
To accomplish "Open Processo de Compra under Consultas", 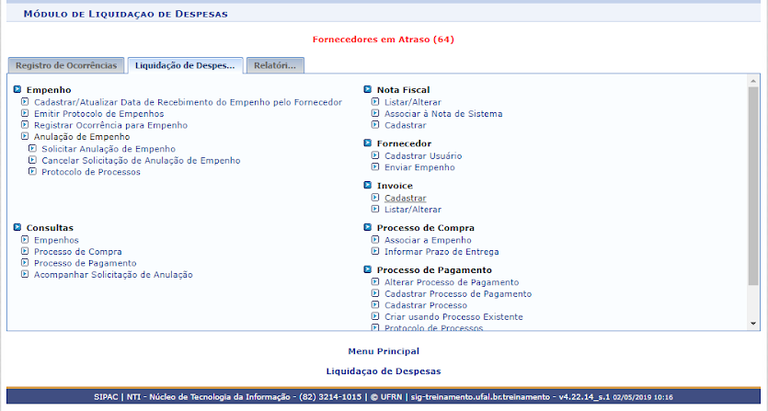I will click(78, 252).
